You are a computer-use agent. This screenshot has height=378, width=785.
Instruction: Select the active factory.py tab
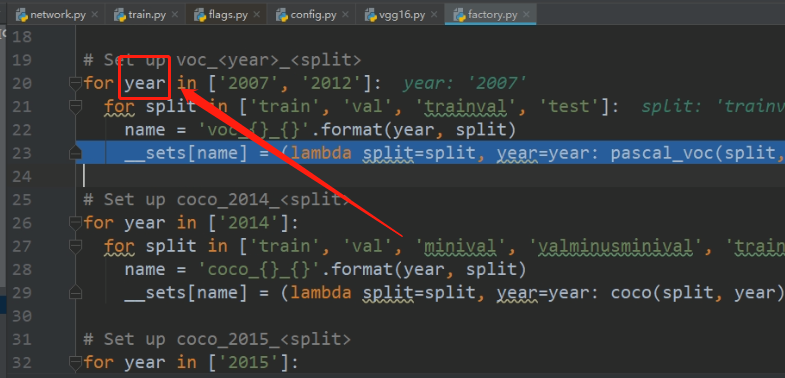(491, 15)
